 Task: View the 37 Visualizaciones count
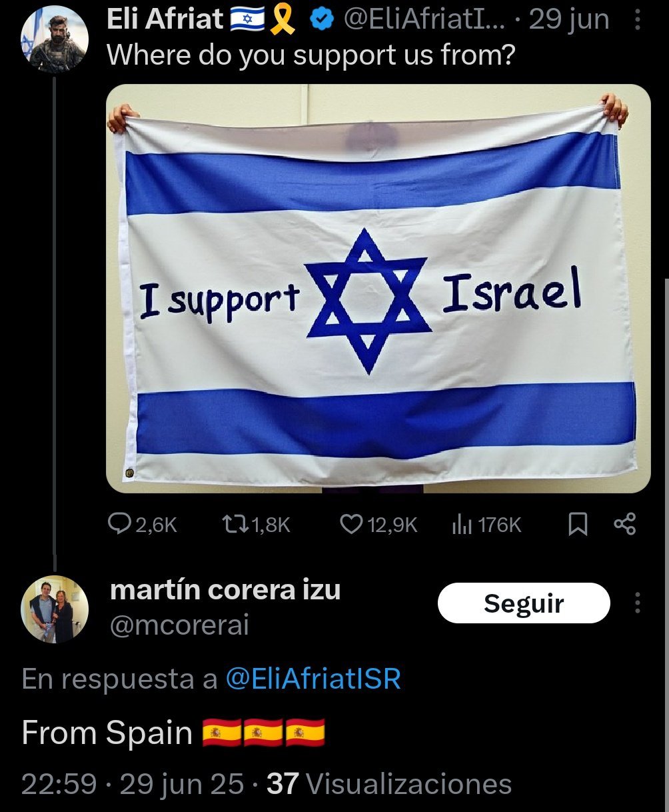click(x=389, y=784)
